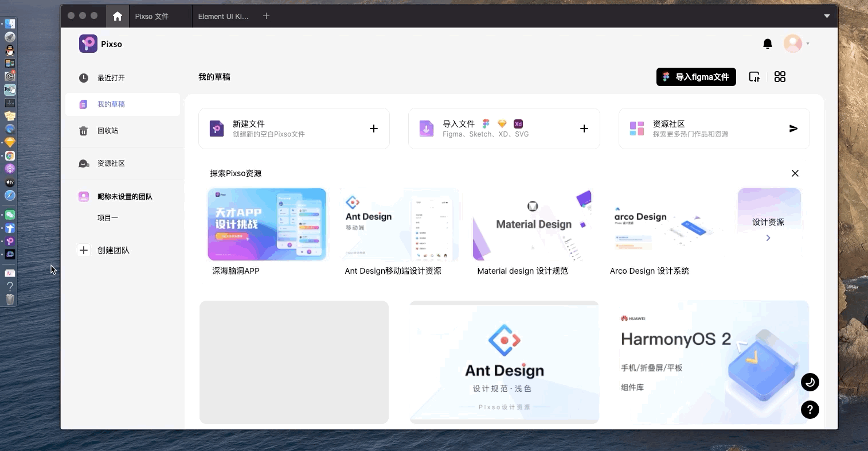Open Apple TV in Dock
Image resolution: width=868 pixels, height=451 pixels.
10,182
